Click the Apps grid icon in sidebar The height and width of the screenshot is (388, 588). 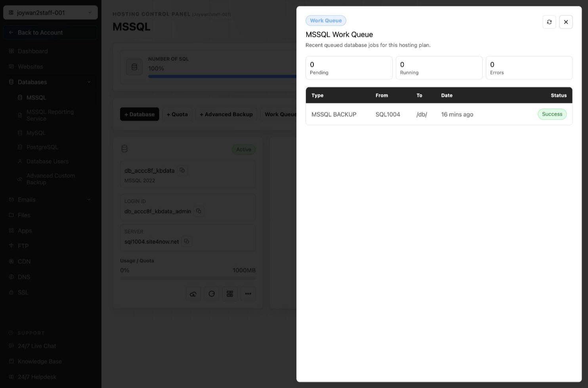tap(11, 230)
